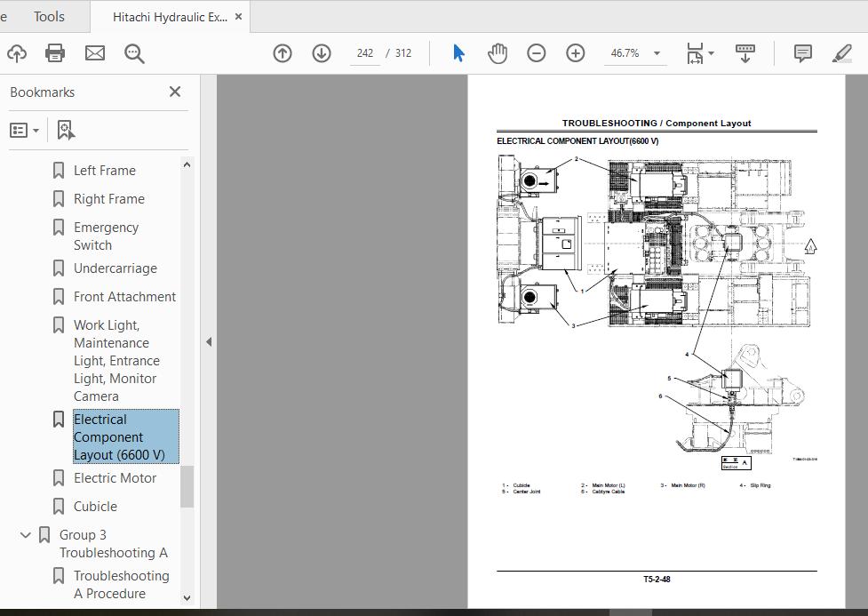
Task: Open bookmarks options dropdown menu
Action: 25,130
